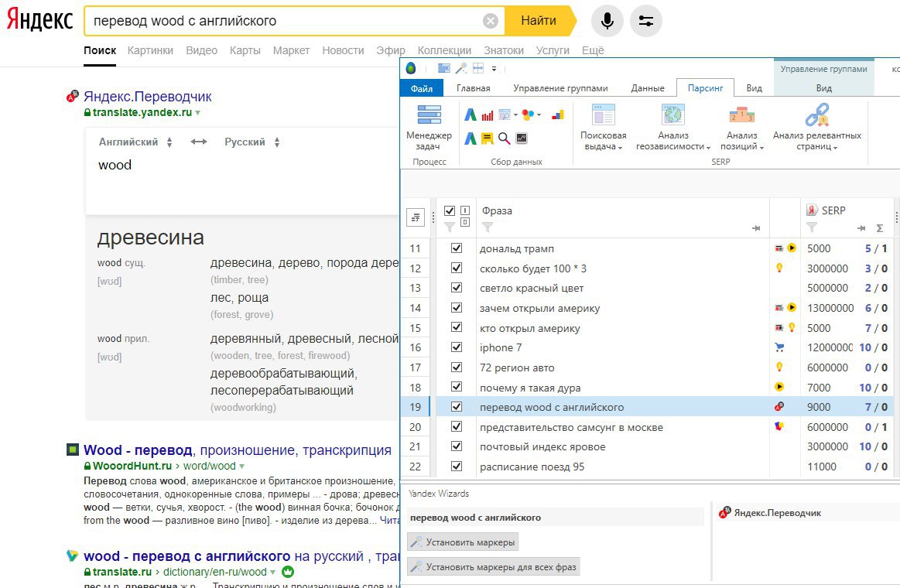
Task: Open the Яндекс.Переводчик search result link
Action: pyautogui.click(x=148, y=97)
